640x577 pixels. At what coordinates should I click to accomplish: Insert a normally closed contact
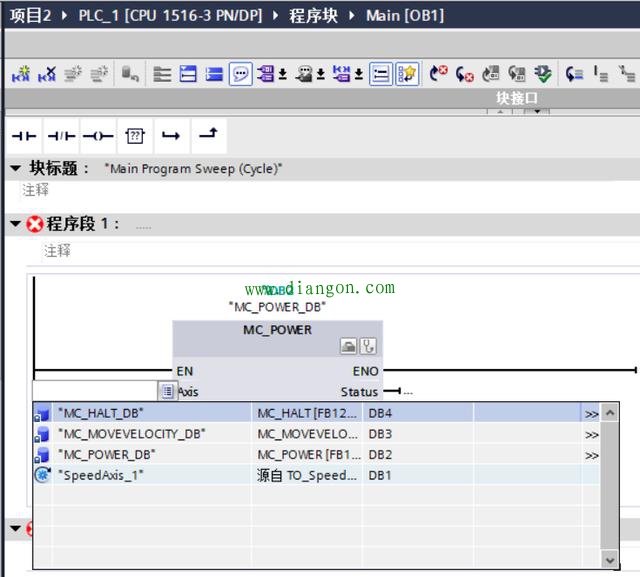click(60, 136)
